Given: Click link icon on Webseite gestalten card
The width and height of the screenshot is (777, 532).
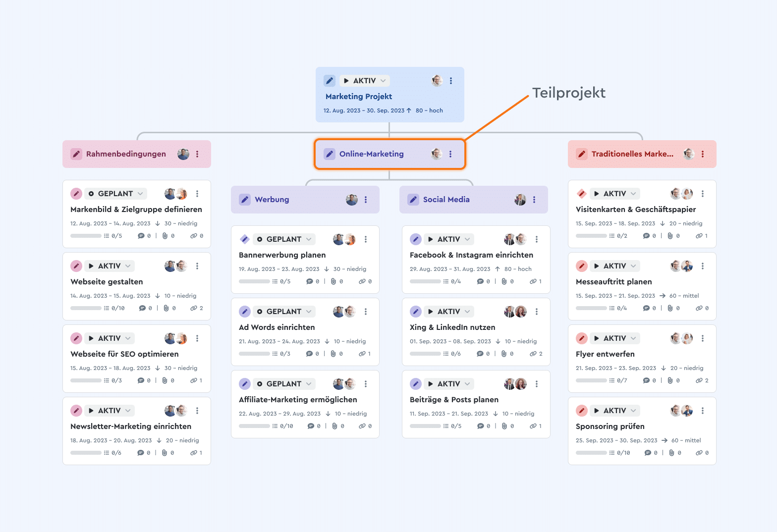Looking at the screenshot, I should tap(194, 308).
